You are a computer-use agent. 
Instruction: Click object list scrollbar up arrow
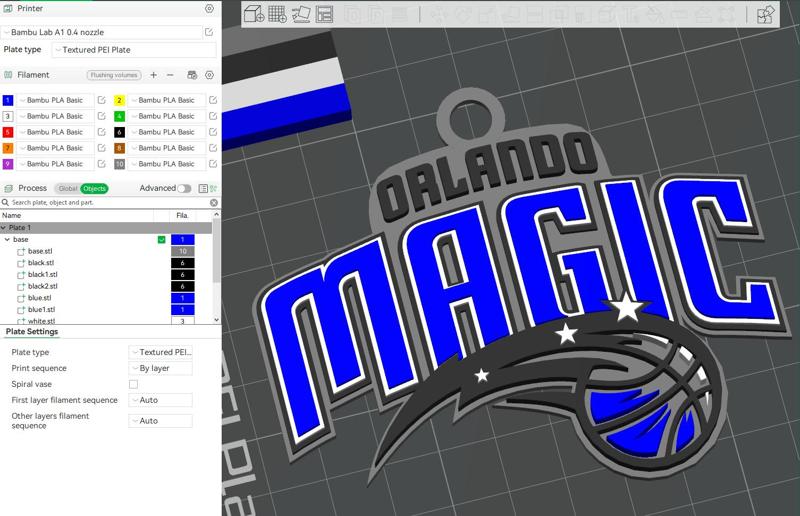[216, 215]
